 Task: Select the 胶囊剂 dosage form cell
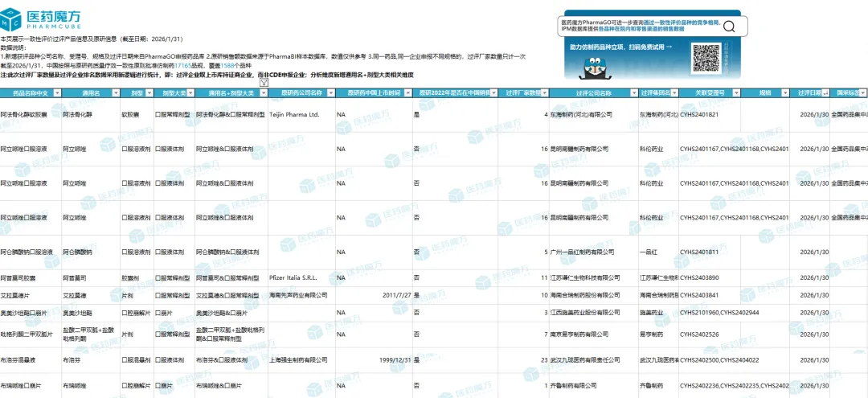[x=136, y=278]
